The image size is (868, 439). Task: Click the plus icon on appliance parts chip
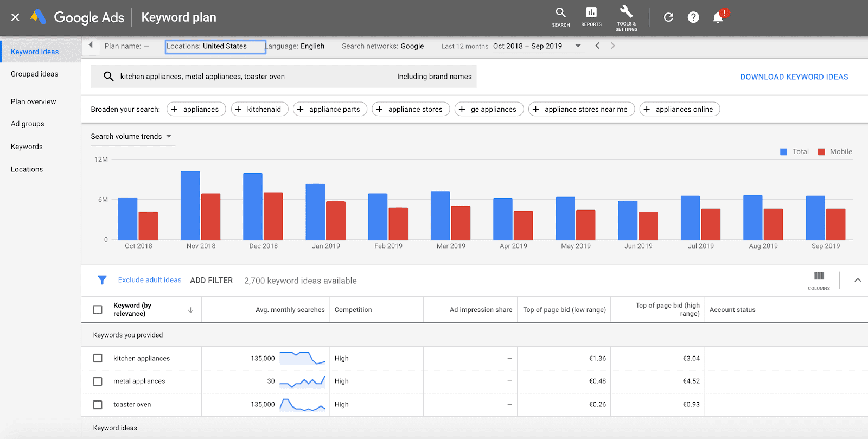301,109
